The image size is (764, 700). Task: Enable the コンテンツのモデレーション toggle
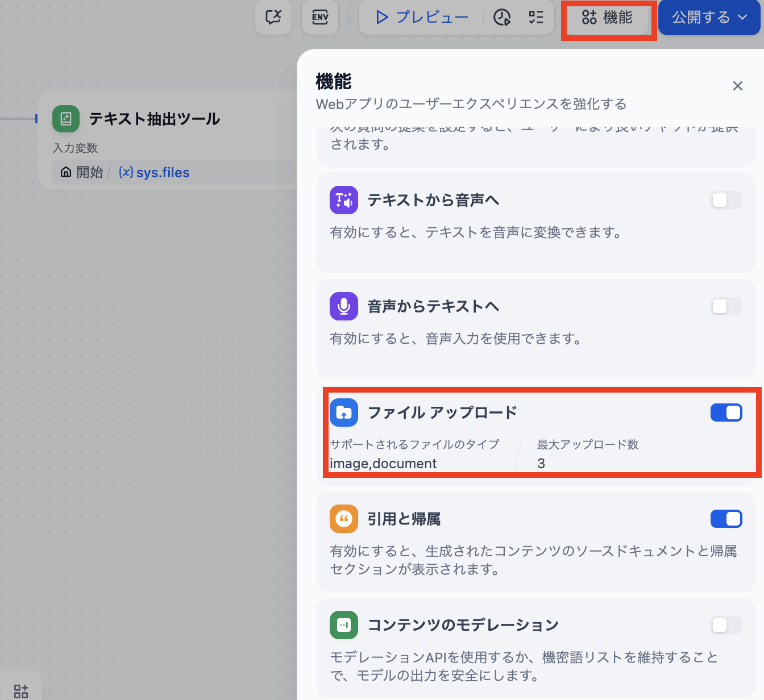pos(726,625)
